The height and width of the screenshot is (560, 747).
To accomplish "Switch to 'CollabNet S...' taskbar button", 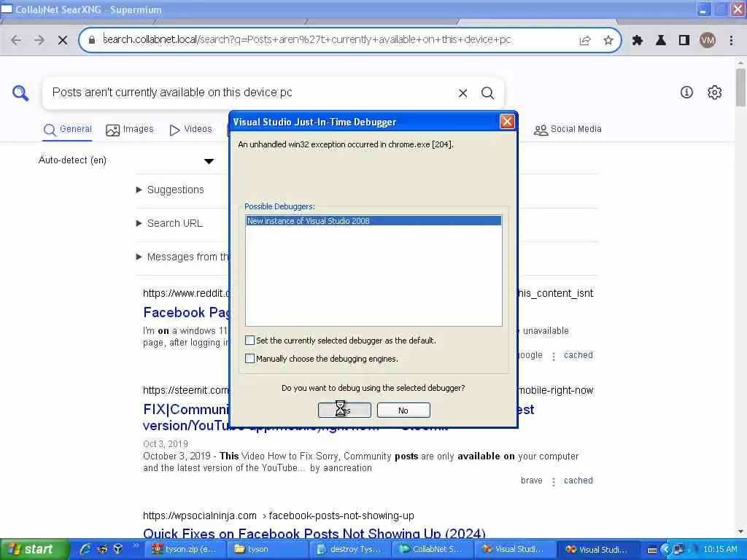I will click(433, 549).
